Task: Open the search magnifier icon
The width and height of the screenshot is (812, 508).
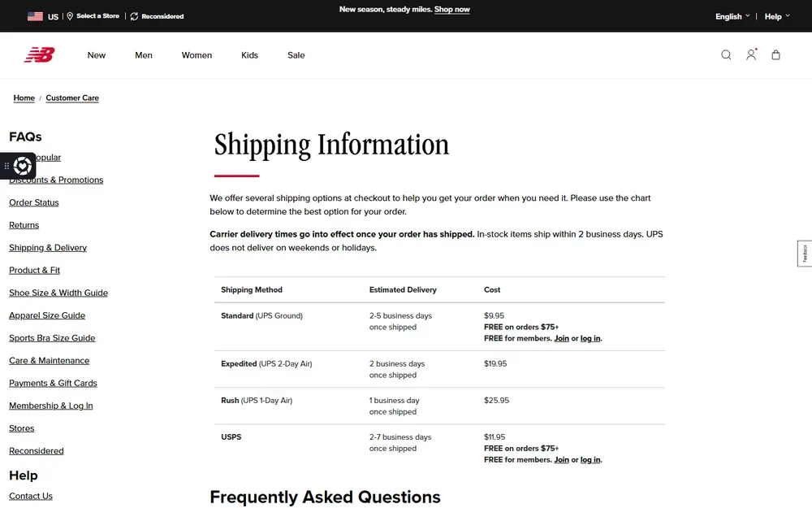Action: pos(726,55)
